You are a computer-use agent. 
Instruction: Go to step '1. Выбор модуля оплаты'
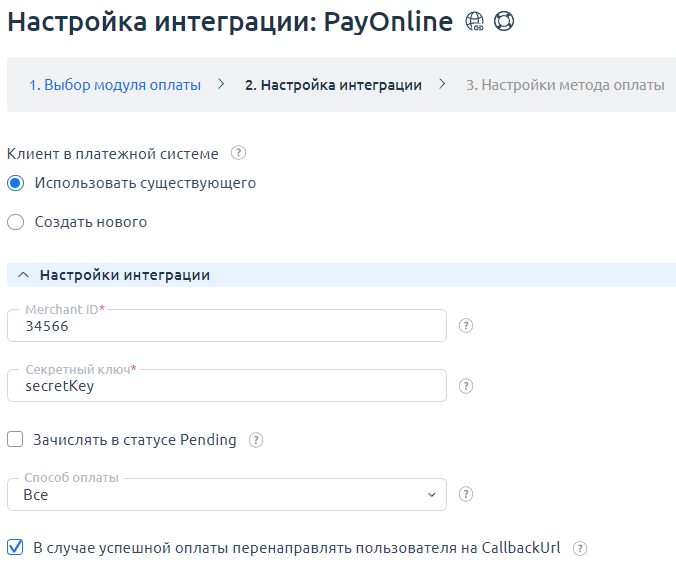[114, 85]
